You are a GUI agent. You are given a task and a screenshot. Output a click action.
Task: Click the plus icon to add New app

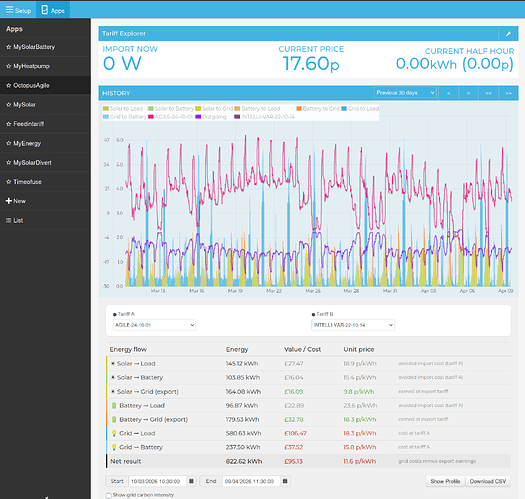pos(9,201)
